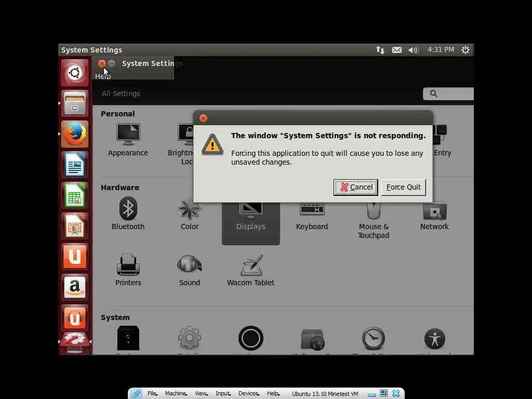
Task: Launch LibreOffice Impress from launcher
Action: (x=75, y=226)
